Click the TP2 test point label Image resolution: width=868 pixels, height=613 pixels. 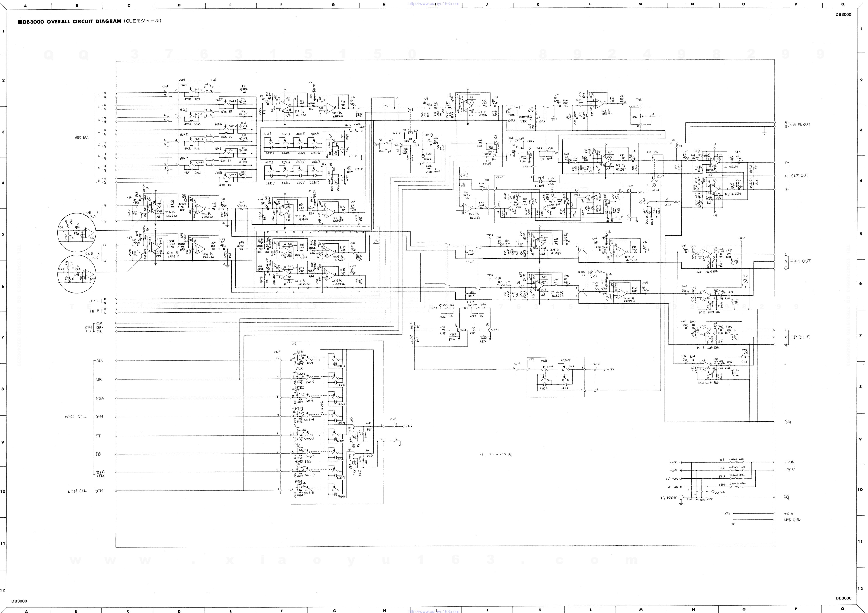point(490,236)
